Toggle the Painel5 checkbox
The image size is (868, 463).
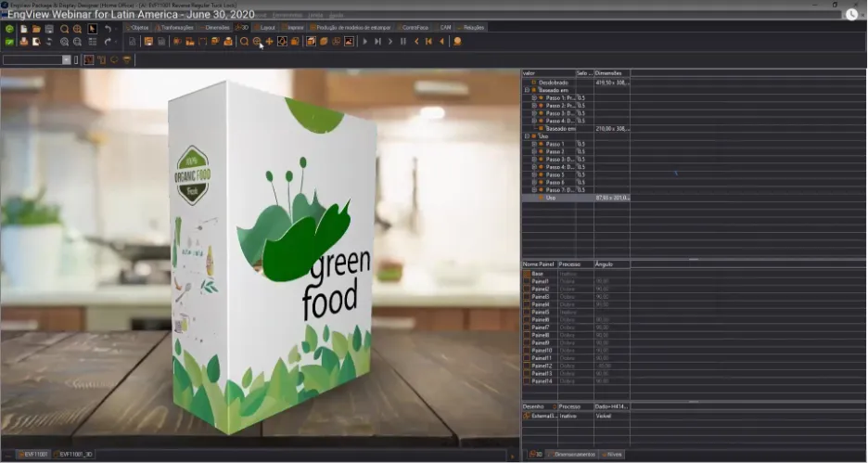pos(527,313)
